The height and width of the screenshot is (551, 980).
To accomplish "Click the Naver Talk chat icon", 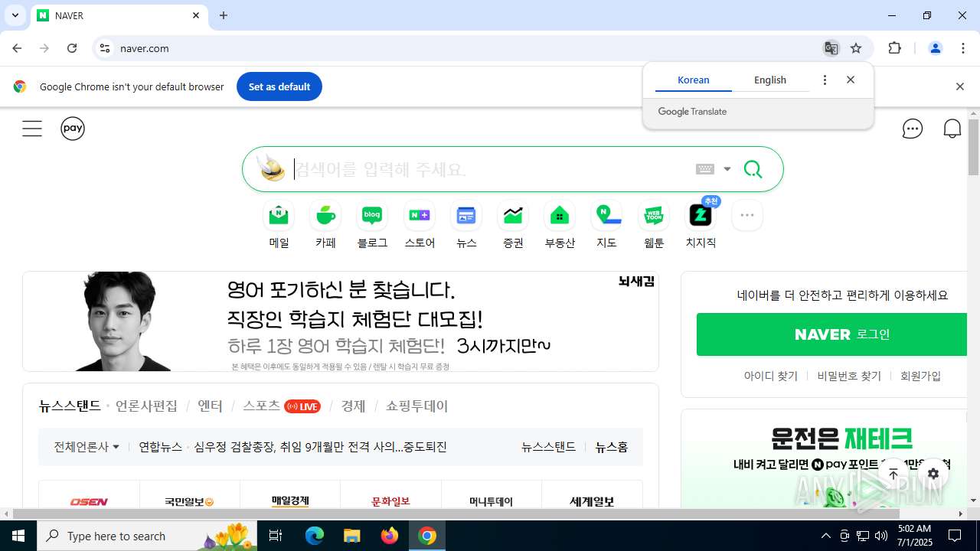I will click(x=913, y=129).
